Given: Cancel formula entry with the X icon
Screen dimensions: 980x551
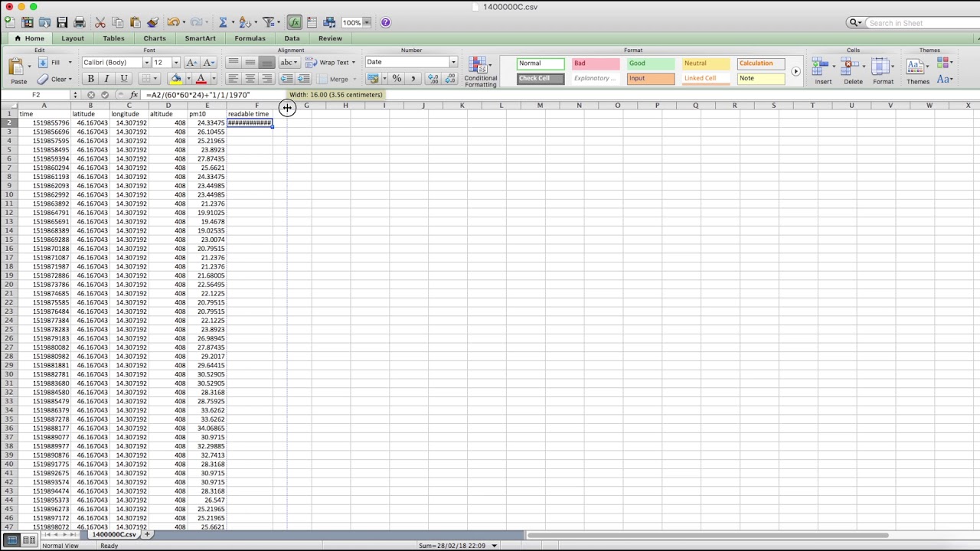Looking at the screenshot, I should coord(91,95).
